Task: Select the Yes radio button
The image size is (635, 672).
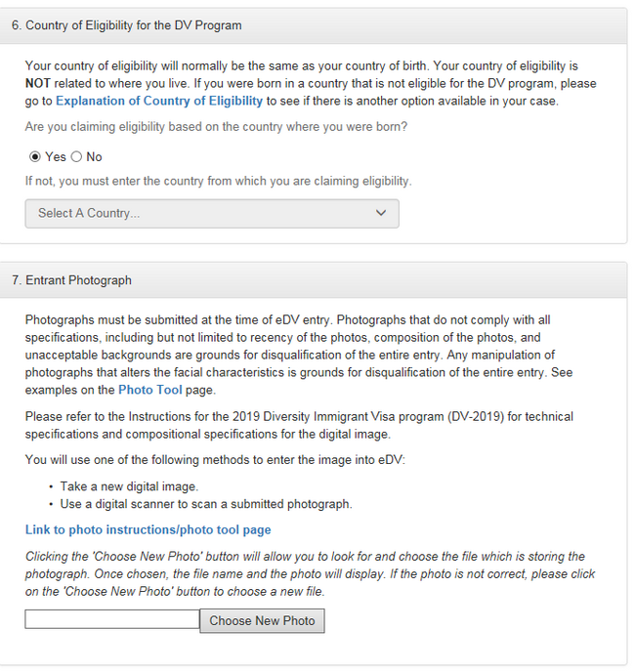Action: pyautogui.click(x=35, y=156)
